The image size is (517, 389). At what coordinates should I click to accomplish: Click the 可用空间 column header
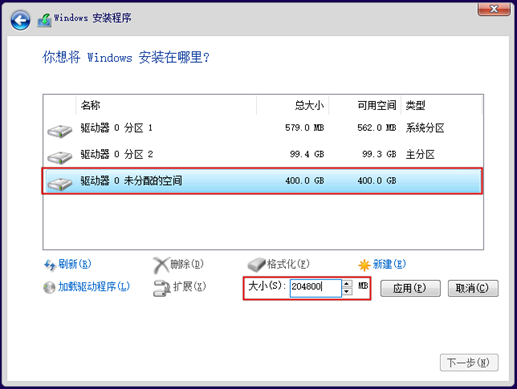tap(365, 105)
